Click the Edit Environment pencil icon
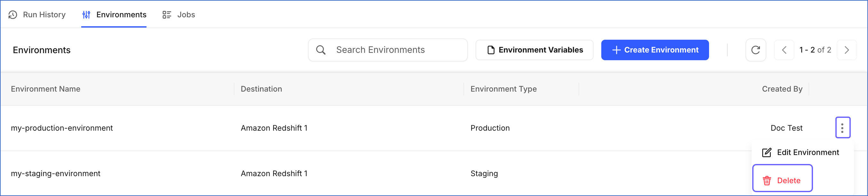 [x=767, y=152]
